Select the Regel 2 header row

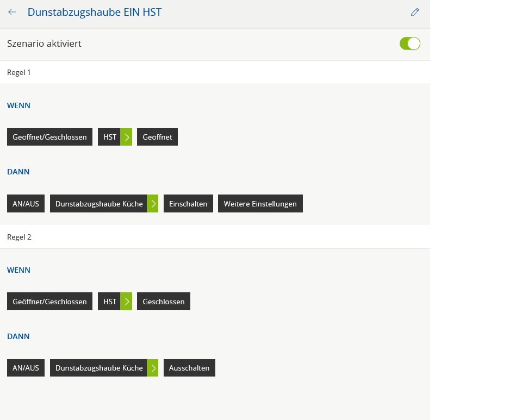pyautogui.click(x=215, y=237)
